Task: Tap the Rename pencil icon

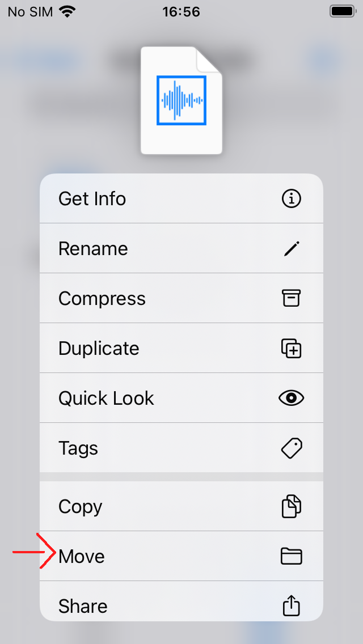Action: click(x=292, y=249)
